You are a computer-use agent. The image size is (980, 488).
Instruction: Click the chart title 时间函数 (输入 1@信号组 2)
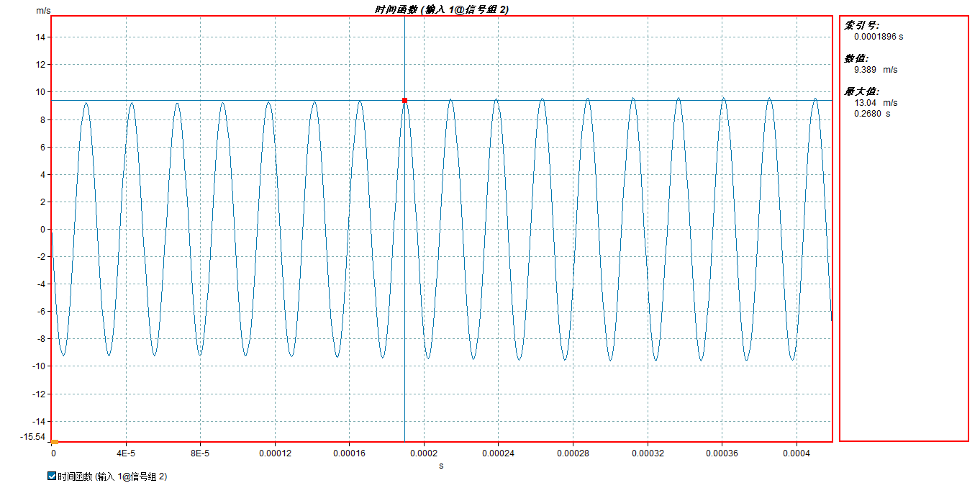click(x=442, y=9)
